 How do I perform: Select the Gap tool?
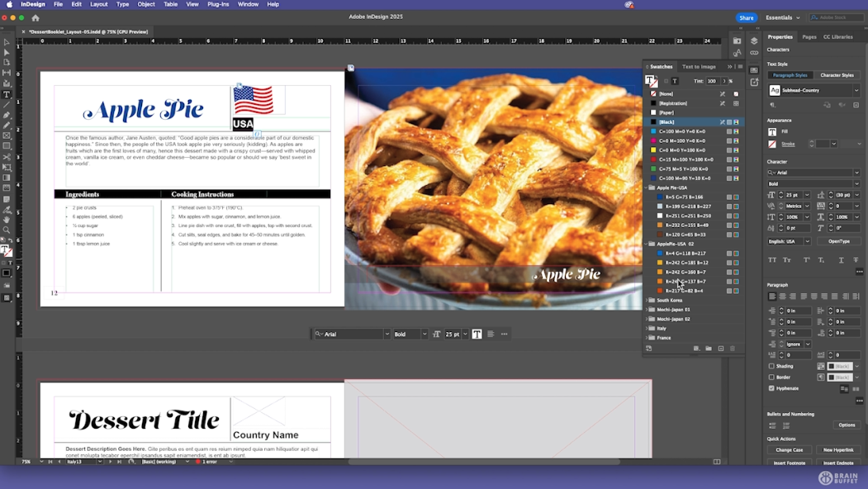coord(7,73)
